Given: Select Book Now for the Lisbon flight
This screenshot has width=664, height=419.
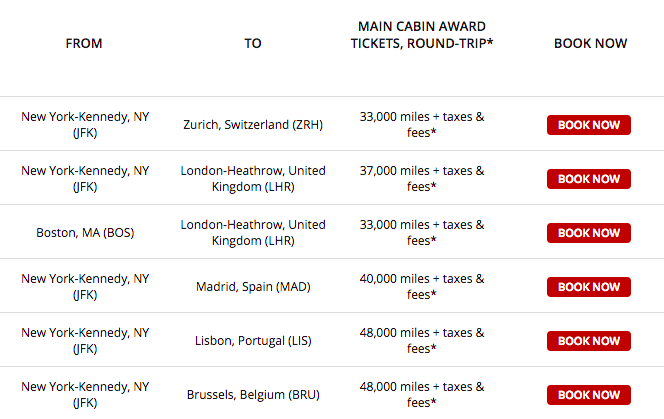Looking at the screenshot, I should tap(589, 341).
